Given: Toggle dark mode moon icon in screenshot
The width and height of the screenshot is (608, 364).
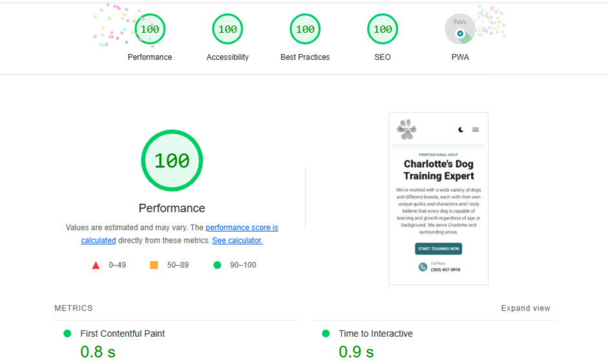Looking at the screenshot, I should pyautogui.click(x=461, y=130).
